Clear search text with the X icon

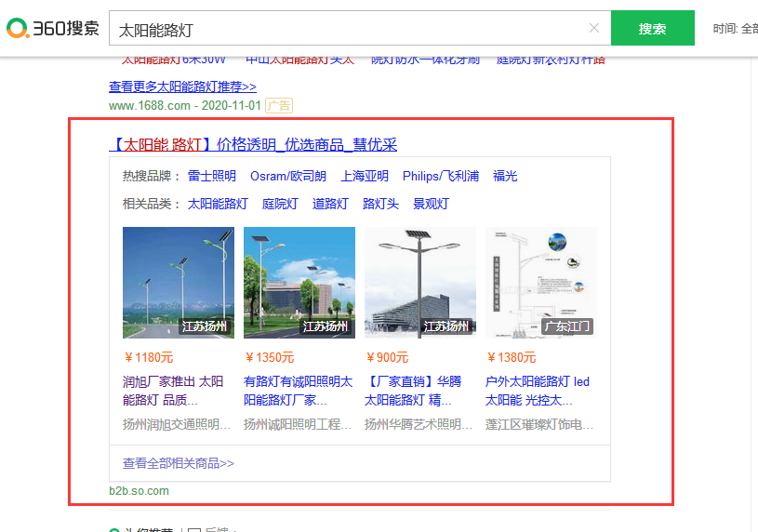coord(594,28)
